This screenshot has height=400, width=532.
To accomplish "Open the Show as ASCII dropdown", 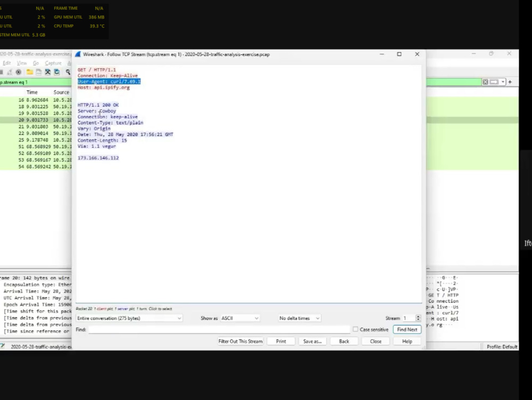I will pyautogui.click(x=240, y=318).
